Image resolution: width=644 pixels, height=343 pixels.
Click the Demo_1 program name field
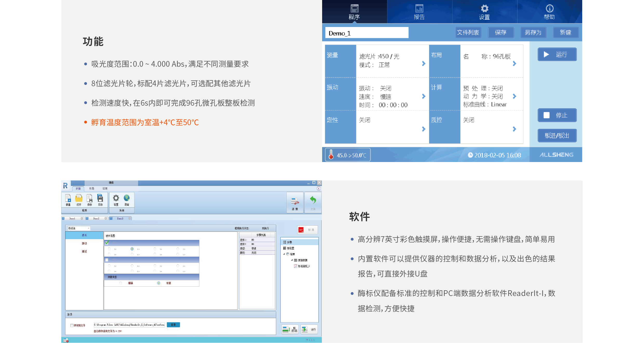coord(367,33)
